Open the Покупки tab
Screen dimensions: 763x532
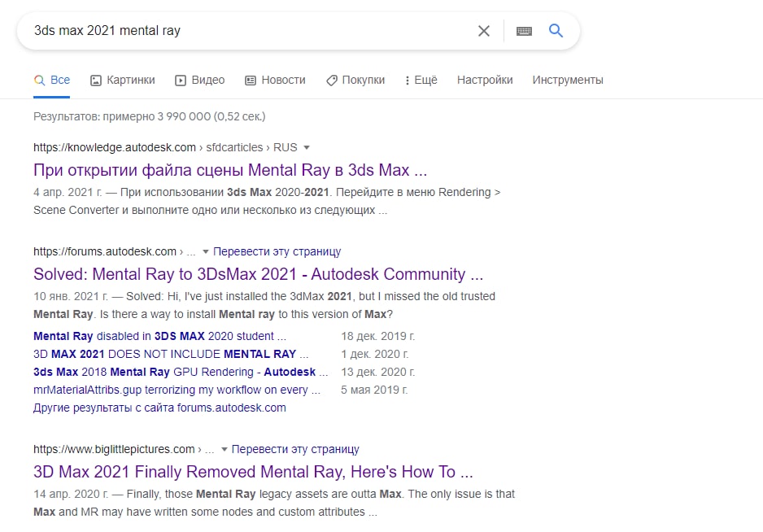355,80
